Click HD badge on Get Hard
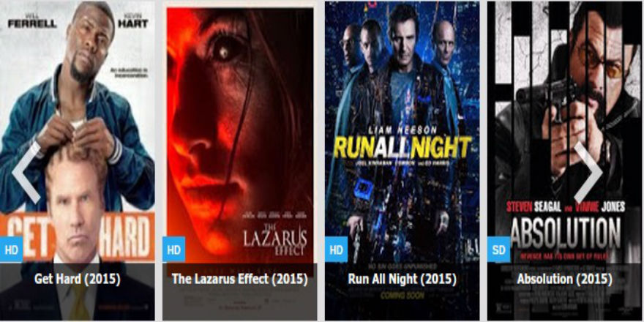Image resolution: width=644 pixels, height=322 pixels. 11,250
